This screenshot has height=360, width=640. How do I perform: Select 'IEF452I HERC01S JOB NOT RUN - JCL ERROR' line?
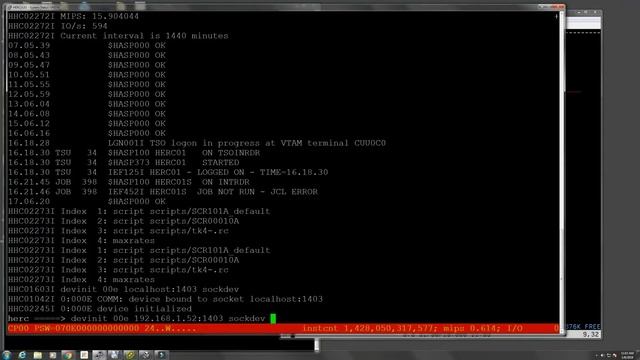point(163,192)
